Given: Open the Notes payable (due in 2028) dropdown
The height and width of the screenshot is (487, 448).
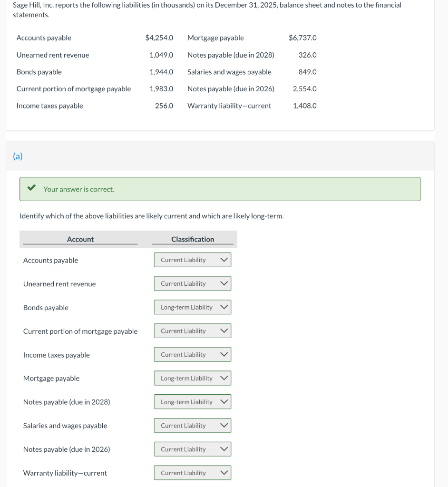Looking at the screenshot, I should (x=192, y=401).
